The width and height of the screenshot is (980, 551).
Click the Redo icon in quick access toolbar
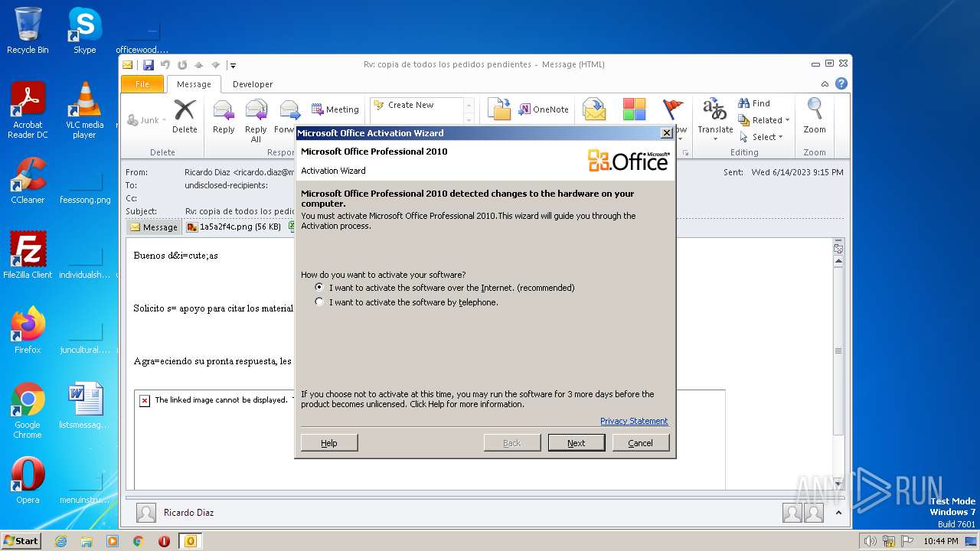182,65
